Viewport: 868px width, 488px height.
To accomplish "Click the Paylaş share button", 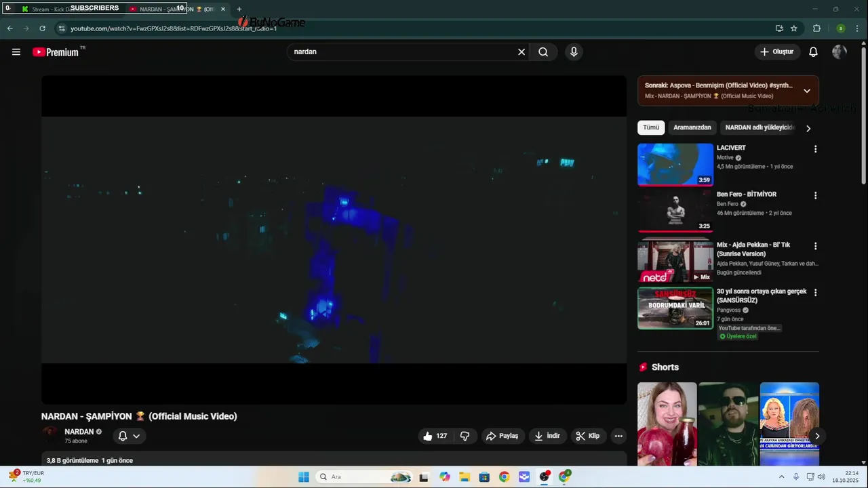I will point(502,436).
